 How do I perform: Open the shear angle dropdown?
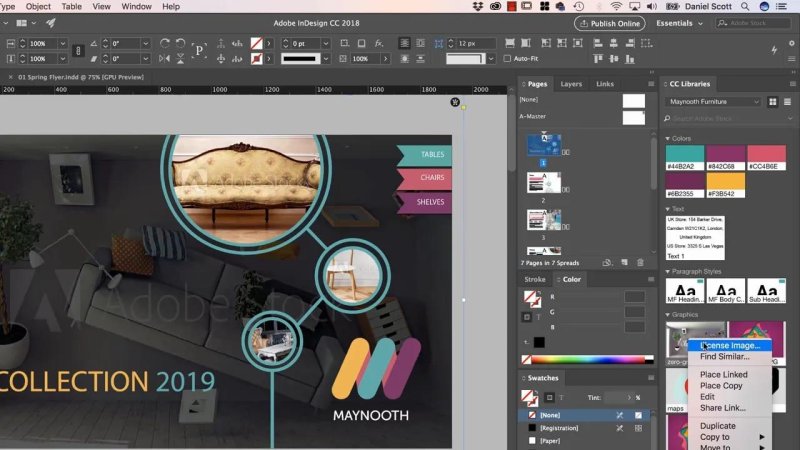[145, 59]
